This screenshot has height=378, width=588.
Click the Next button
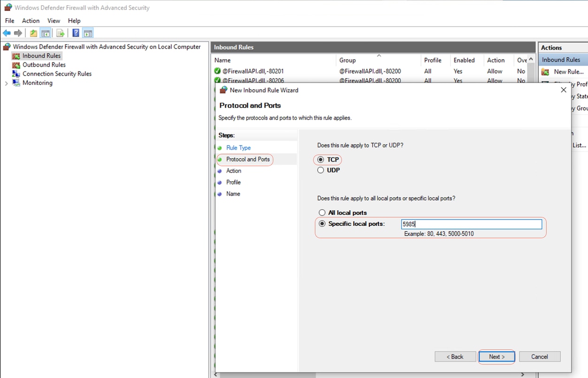[496, 357]
